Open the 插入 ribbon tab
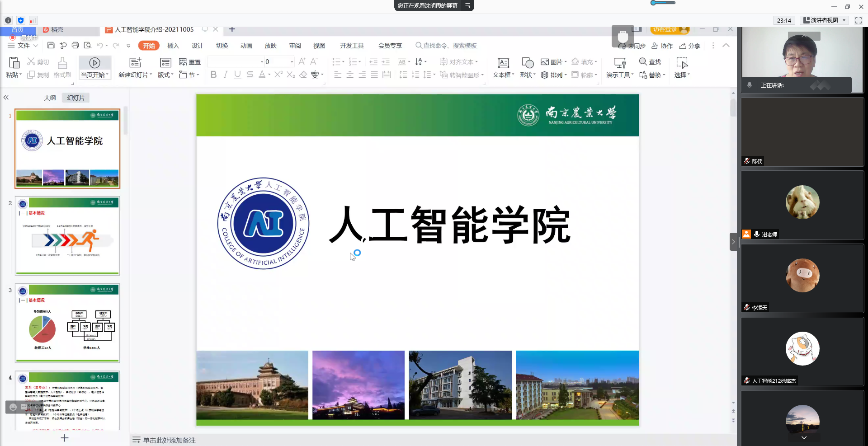 (173, 46)
